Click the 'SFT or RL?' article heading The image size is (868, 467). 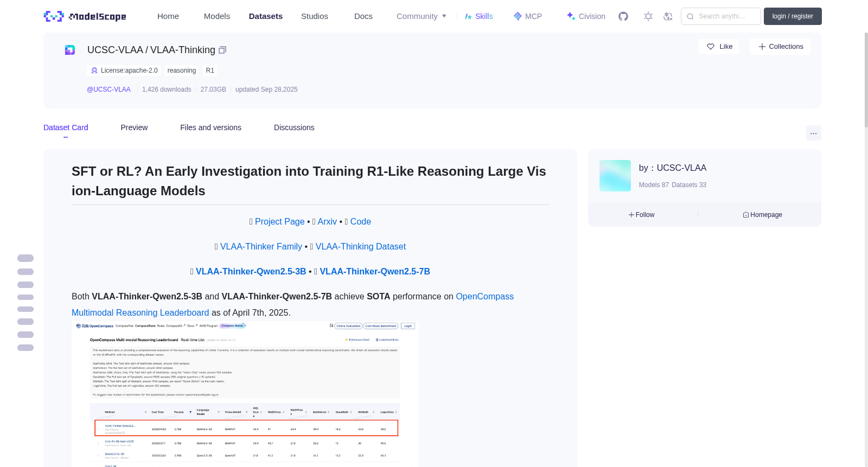click(x=309, y=181)
